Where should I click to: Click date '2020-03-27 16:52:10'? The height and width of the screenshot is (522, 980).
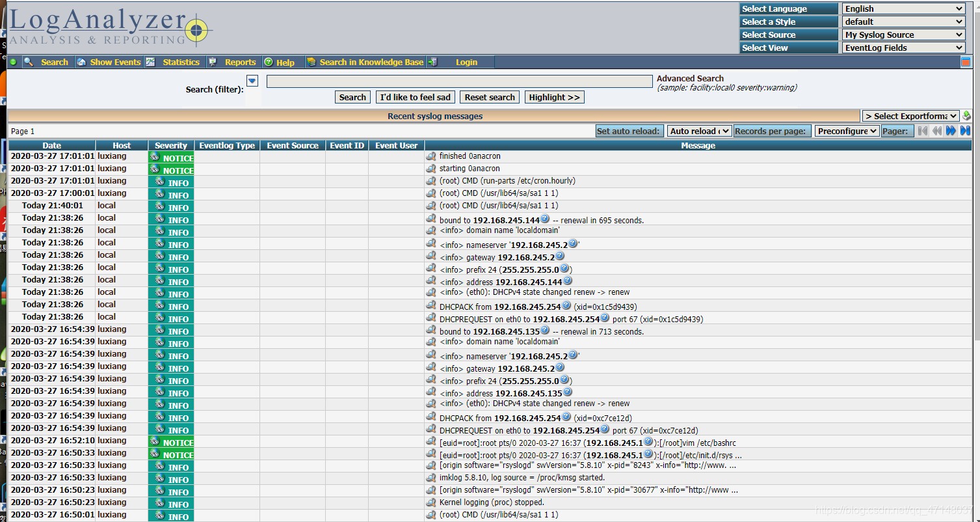[53, 441]
